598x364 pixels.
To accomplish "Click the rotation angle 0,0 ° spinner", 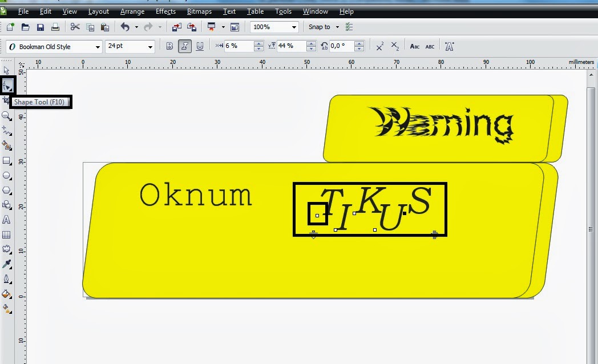I will pyautogui.click(x=359, y=47).
